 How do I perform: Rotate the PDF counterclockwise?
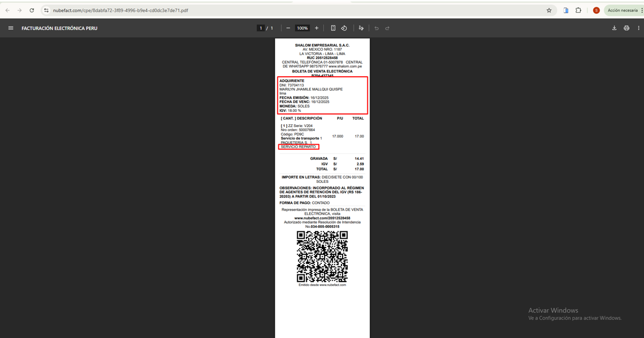(x=344, y=28)
